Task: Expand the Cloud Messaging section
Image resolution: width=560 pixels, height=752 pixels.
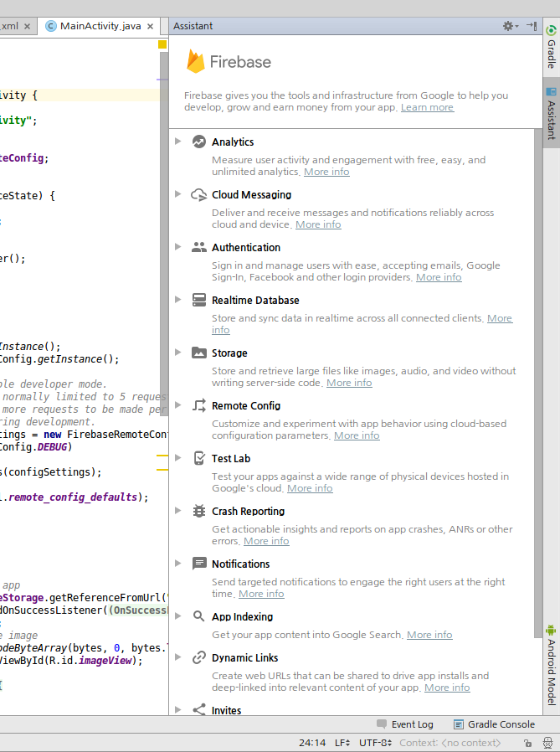Action: 177,193
